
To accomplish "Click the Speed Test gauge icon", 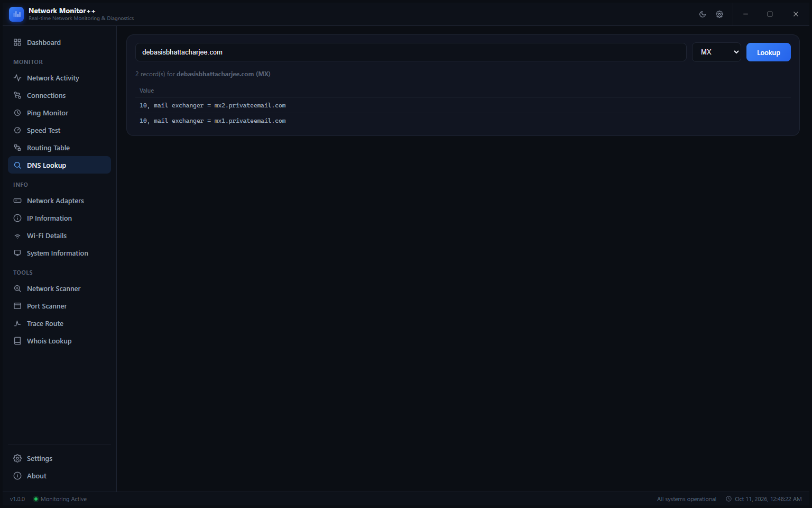I will coord(17,130).
